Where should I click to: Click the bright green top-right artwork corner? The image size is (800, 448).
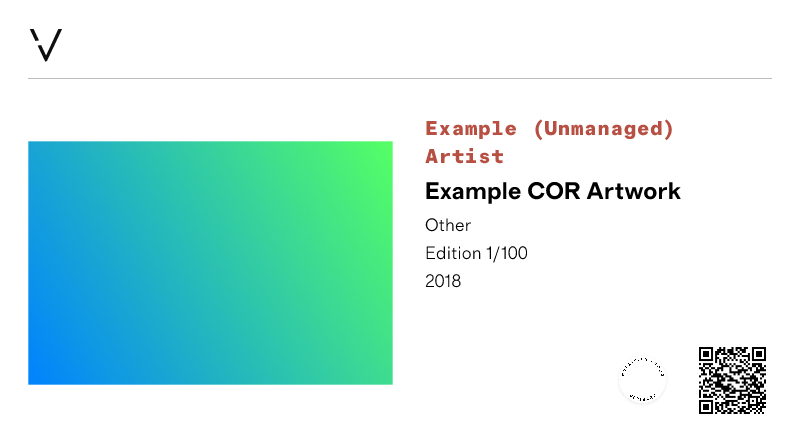pos(383,150)
